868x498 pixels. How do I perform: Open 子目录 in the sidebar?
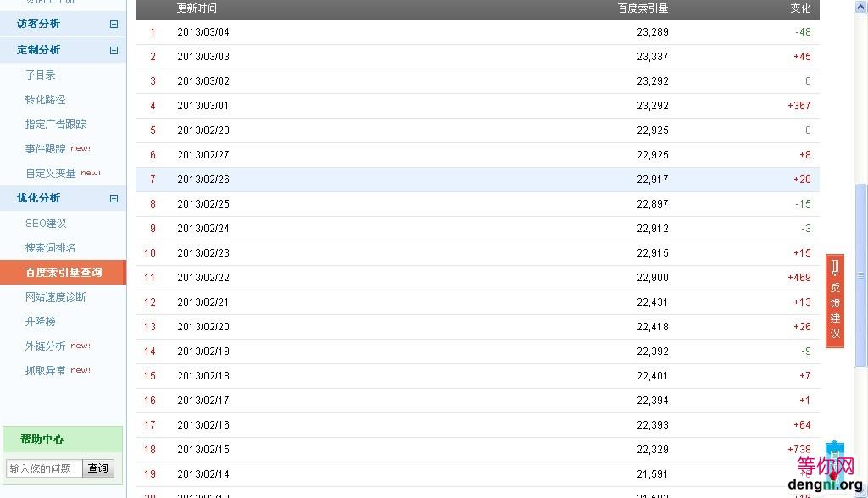coord(41,75)
